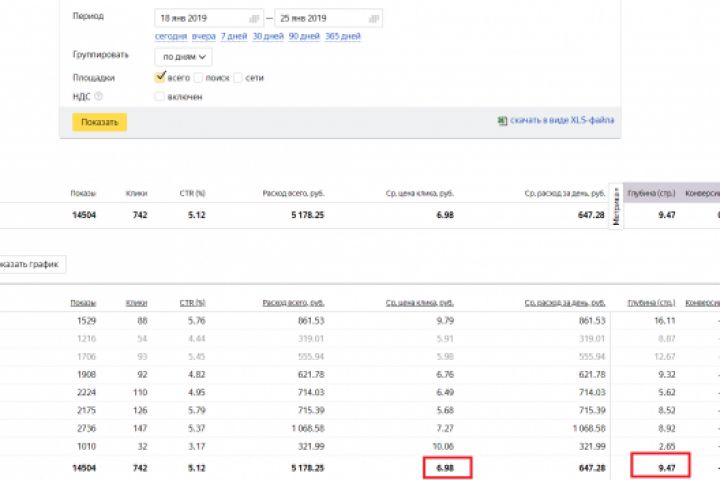Screen dimensions: 720x480
Task: Click the depth value 8.92
Action: click(x=667, y=428)
